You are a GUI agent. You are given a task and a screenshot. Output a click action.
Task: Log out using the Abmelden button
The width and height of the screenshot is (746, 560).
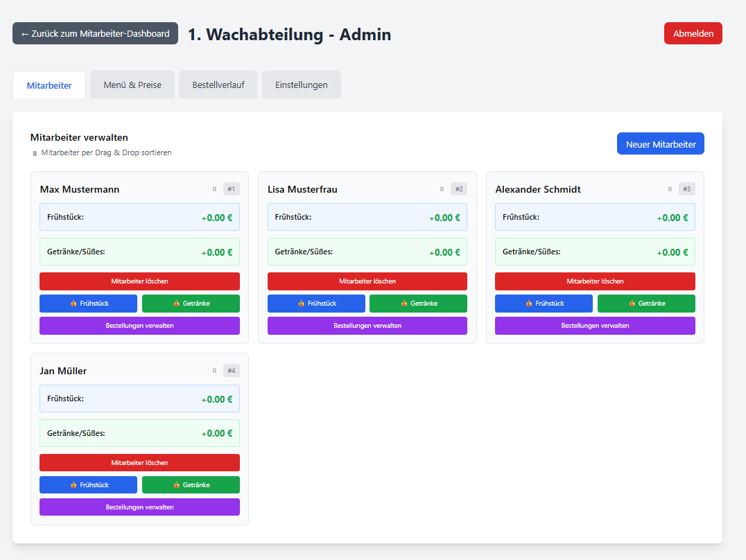[693, 33]
